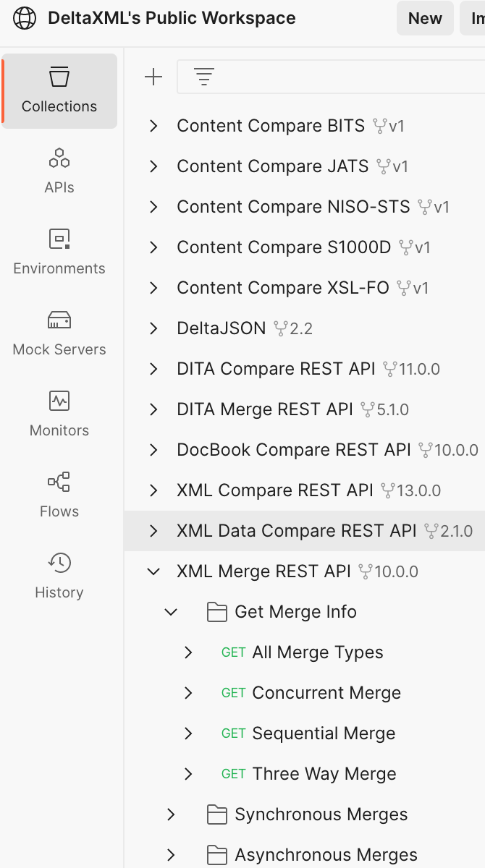Select the Collections sidebar tab

pyautogui.click(x=59, y=91)
